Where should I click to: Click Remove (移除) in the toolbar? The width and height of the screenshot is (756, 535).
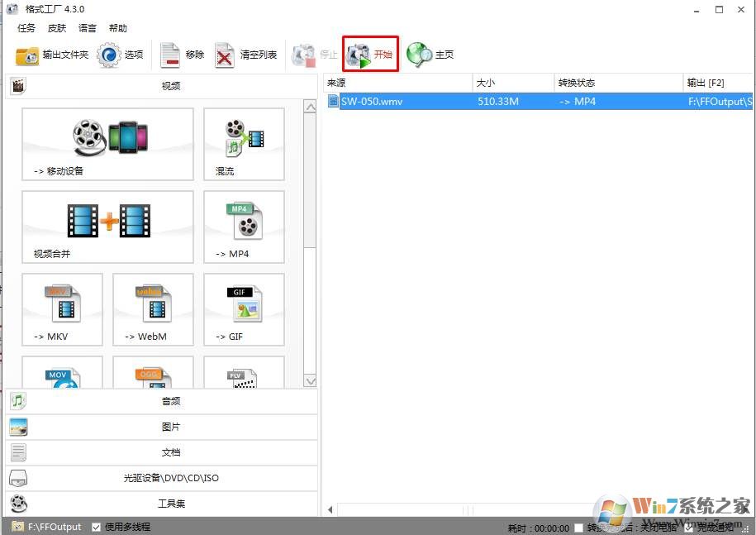click(x=183, y=55)
